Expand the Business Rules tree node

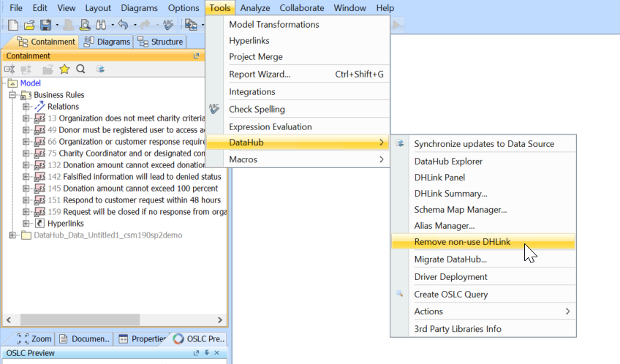(x=12, y=95)
